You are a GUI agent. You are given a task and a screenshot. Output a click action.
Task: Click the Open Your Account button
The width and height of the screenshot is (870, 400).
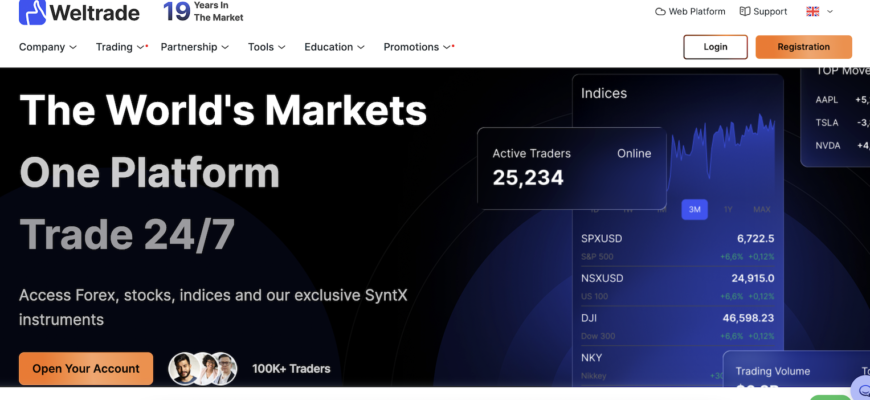pyautogui.click(x=86, y=368)
